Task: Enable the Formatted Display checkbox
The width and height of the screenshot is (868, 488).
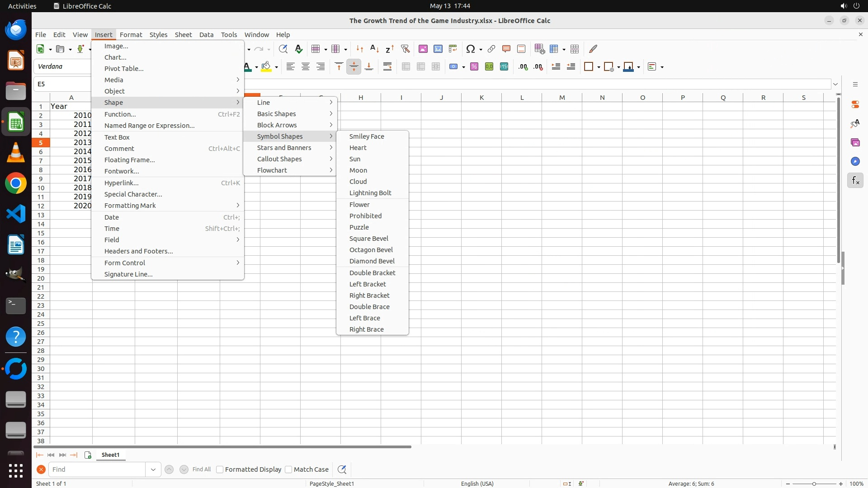Action: tap(220, 469)
